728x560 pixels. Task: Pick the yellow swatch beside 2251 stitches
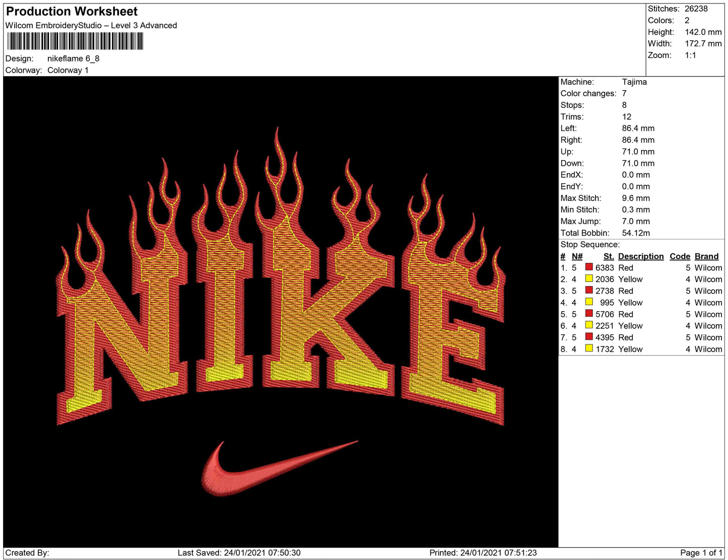[588, 325]
